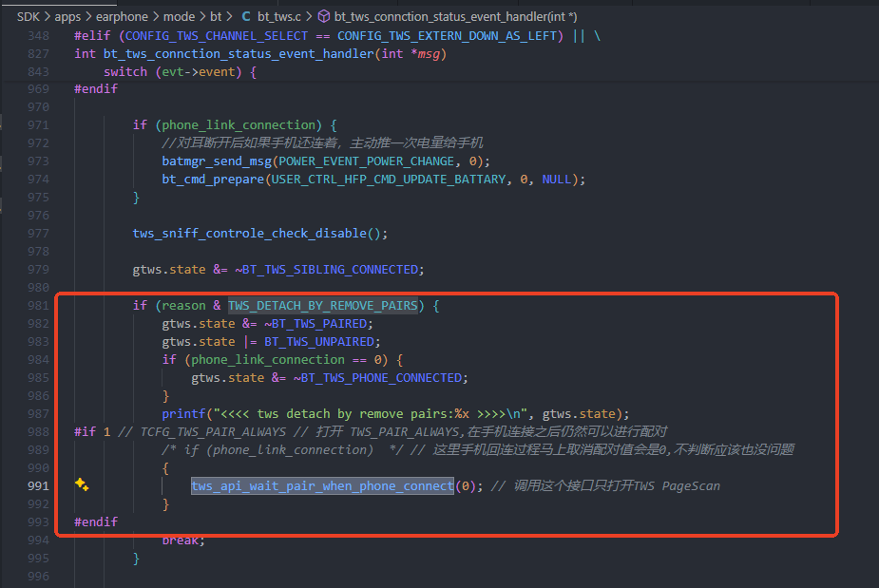Click the "#if 1" directive on line 988
The width and height of the screenshot is (879, 588).
pyautogui.click(x=92, y=431)
